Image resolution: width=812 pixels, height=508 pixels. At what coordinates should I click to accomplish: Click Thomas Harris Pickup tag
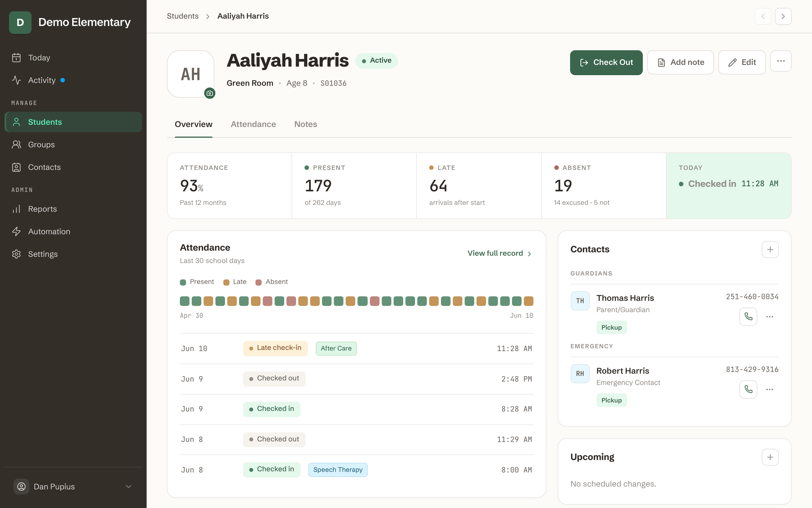click(x=611, y=328)
